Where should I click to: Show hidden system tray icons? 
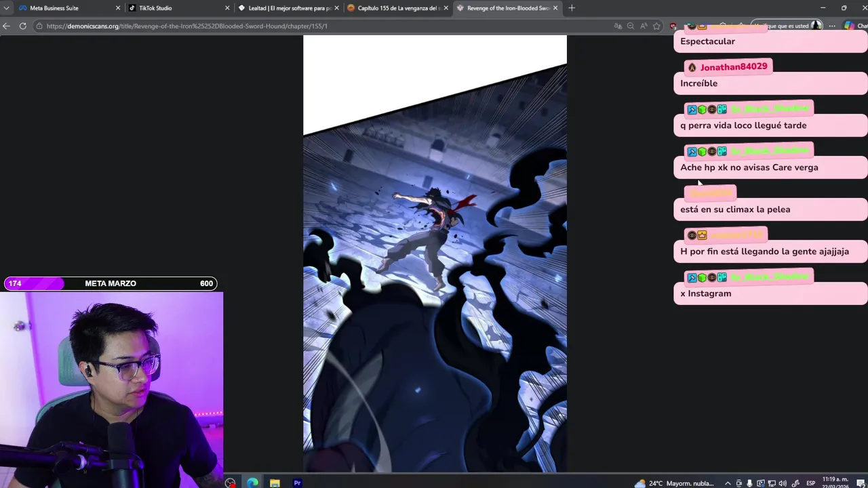point(728,483)
